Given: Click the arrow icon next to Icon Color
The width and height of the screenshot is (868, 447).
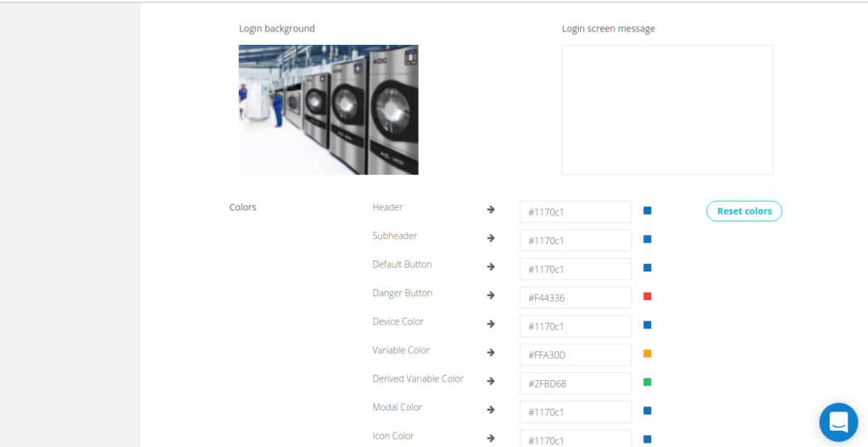Looking at the screenshot, I should pos(491,439).
